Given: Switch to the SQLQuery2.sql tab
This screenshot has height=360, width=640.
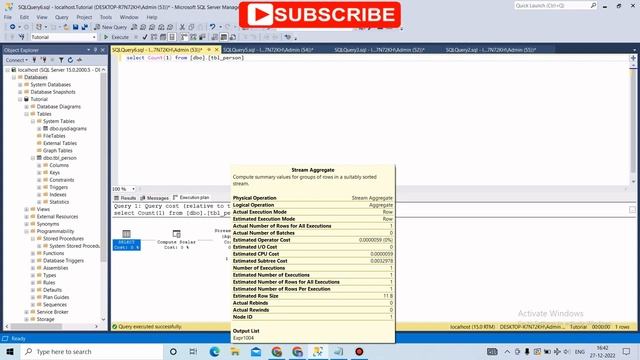Looking at the screenshot, I should coord(491,50).
